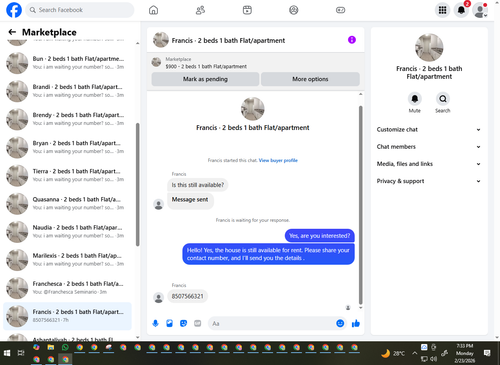
Task: Open the notifications bell
Action: [461, 10]
